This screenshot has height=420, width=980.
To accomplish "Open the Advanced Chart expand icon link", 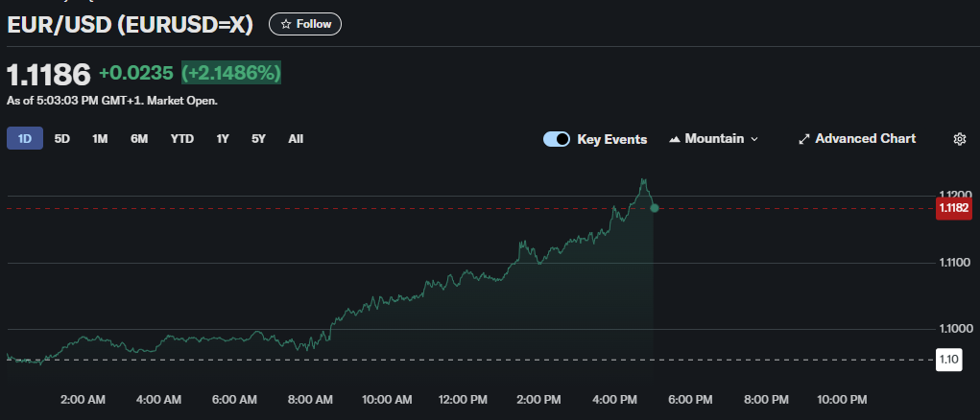I will [857, 138].
